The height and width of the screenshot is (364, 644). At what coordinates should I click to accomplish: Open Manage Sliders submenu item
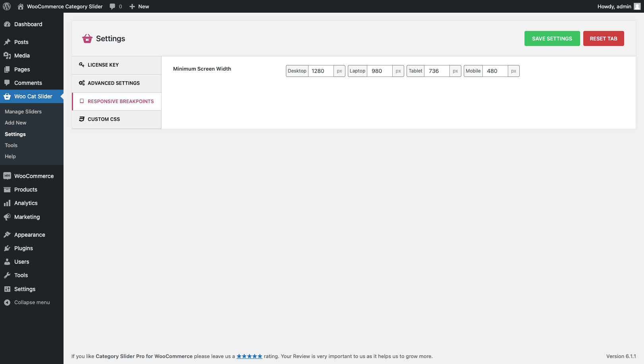tap(23, 112)
